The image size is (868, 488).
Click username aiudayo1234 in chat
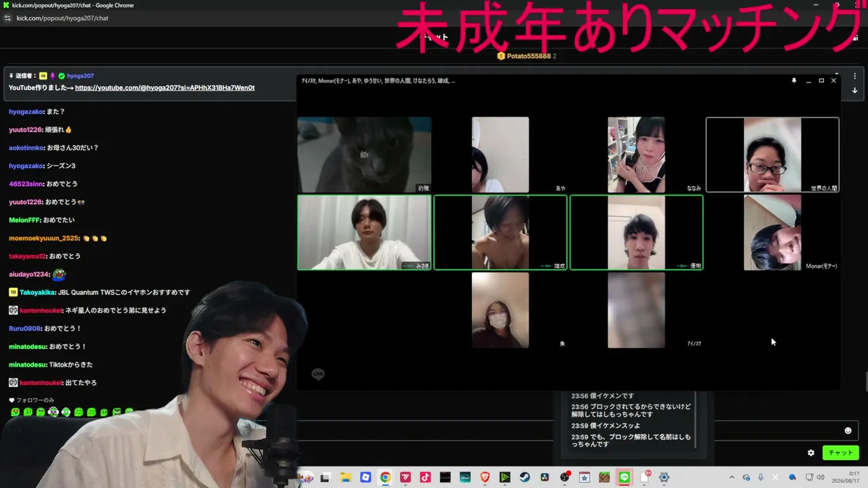28,274
